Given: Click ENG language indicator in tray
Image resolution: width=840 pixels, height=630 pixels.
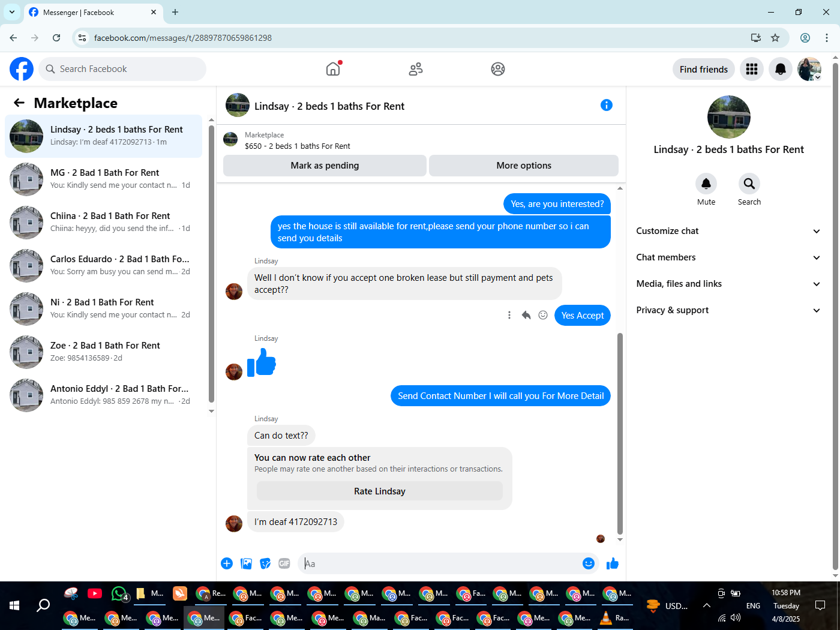Looking at the screenshot, I should [x=753, y=605].
